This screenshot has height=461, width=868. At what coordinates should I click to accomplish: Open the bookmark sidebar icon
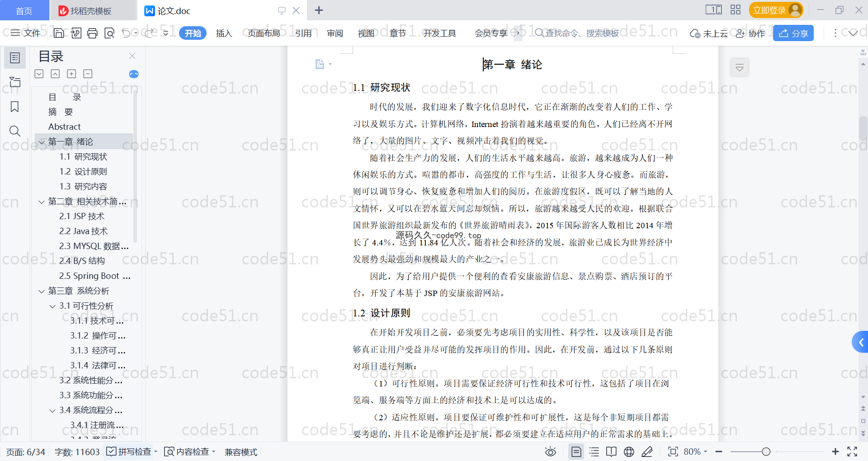pos(15,107)
